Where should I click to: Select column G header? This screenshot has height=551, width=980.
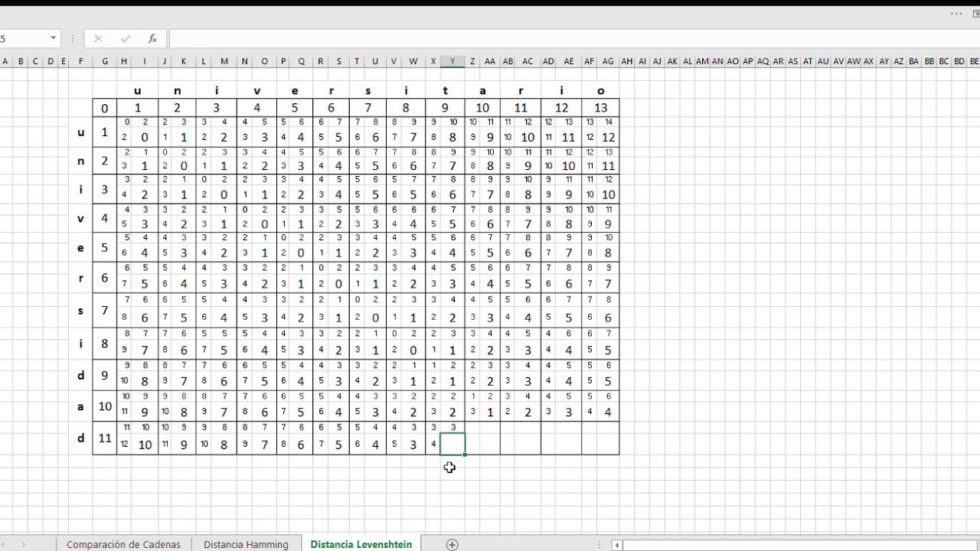click(x=105, y=61)
